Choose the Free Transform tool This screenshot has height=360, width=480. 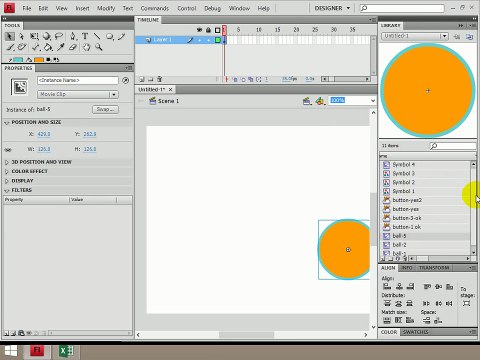point(34,36)
